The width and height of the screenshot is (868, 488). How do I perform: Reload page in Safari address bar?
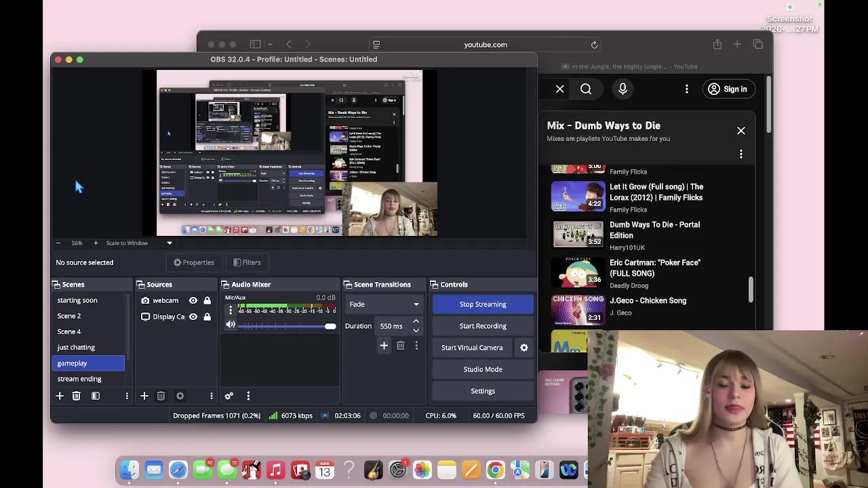594,45
